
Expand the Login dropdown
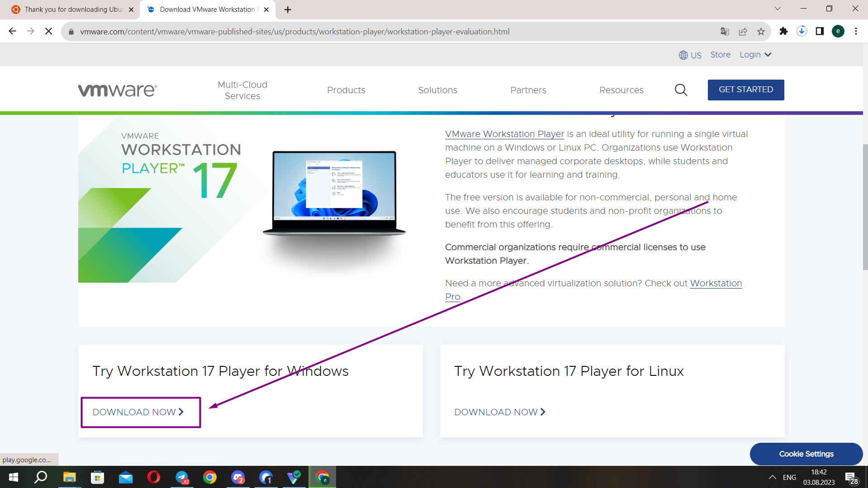click(755, 55)
